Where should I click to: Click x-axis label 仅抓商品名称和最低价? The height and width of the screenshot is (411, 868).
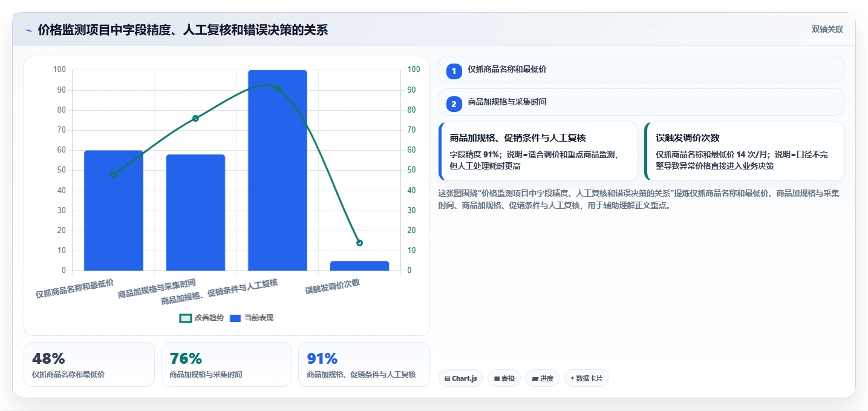tap(74, 289)
